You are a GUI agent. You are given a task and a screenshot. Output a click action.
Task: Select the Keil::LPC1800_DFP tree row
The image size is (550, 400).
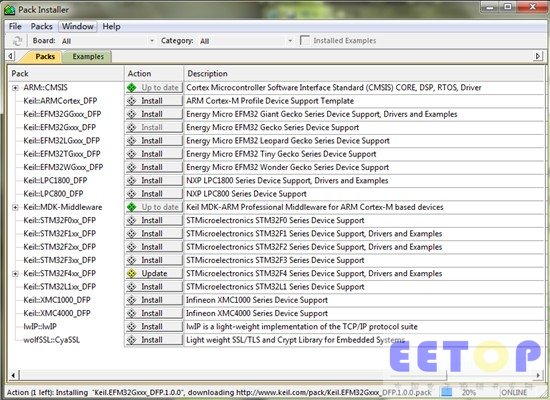click(x=55, y=181)
